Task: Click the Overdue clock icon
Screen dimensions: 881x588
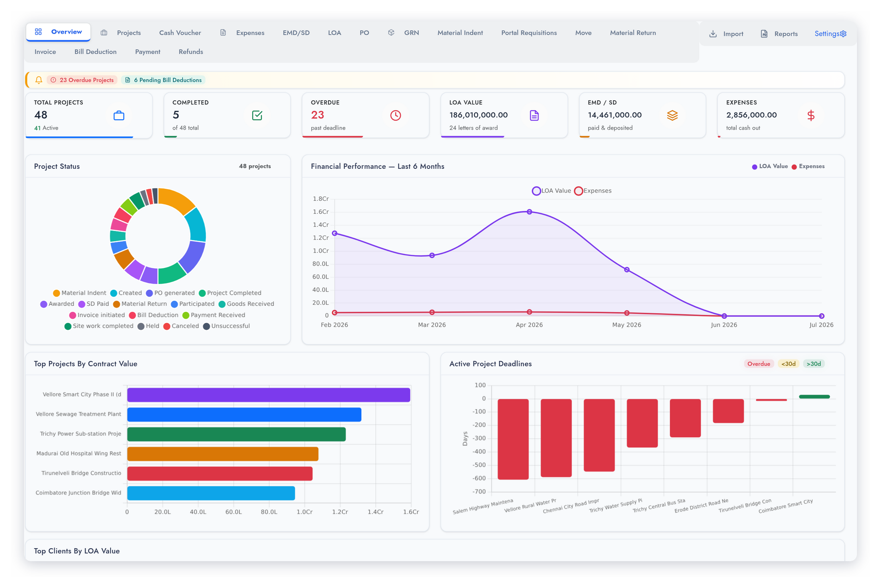Action: click(396, 116)
